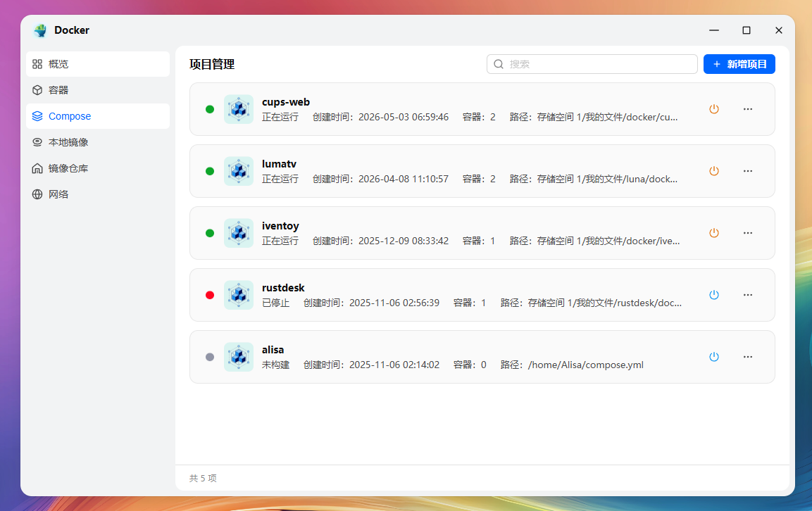Open the 概览 overview section
The height and width of the screenshot is (511, 812).
coord(98,64)
